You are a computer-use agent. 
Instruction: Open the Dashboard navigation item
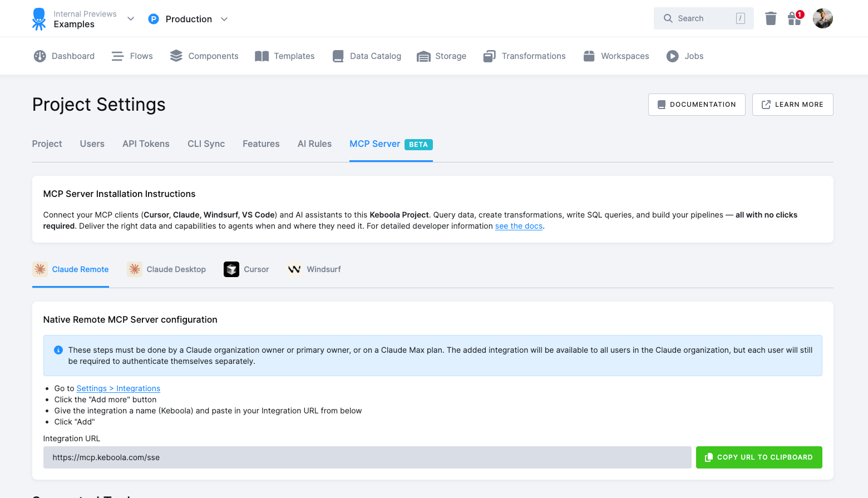64,56
